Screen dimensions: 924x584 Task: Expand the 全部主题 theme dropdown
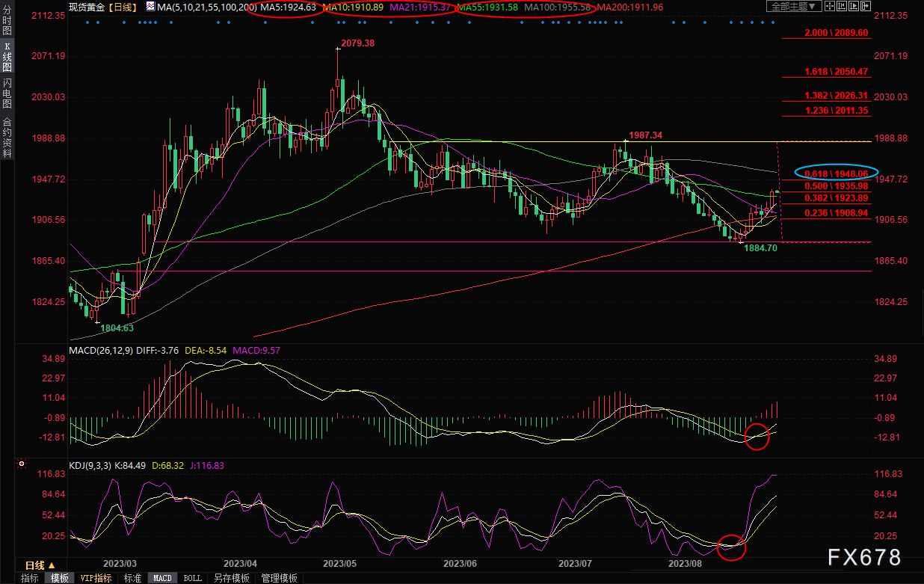[x=795, y=7]
